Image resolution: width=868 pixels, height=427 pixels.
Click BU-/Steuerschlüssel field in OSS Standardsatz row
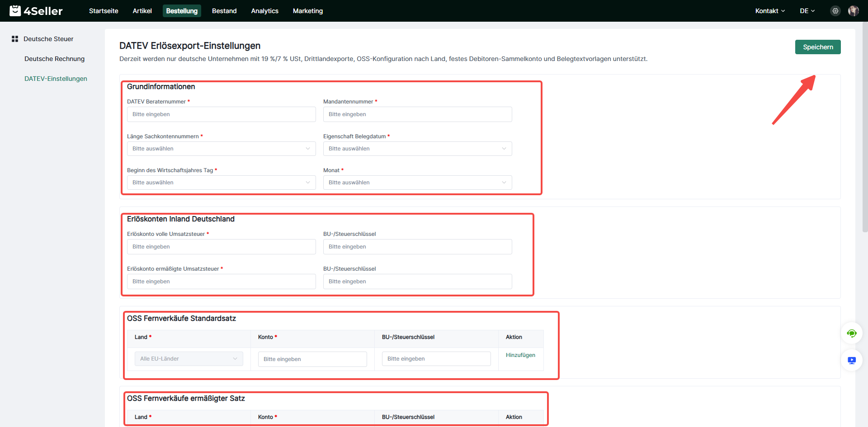coord(436,359)
